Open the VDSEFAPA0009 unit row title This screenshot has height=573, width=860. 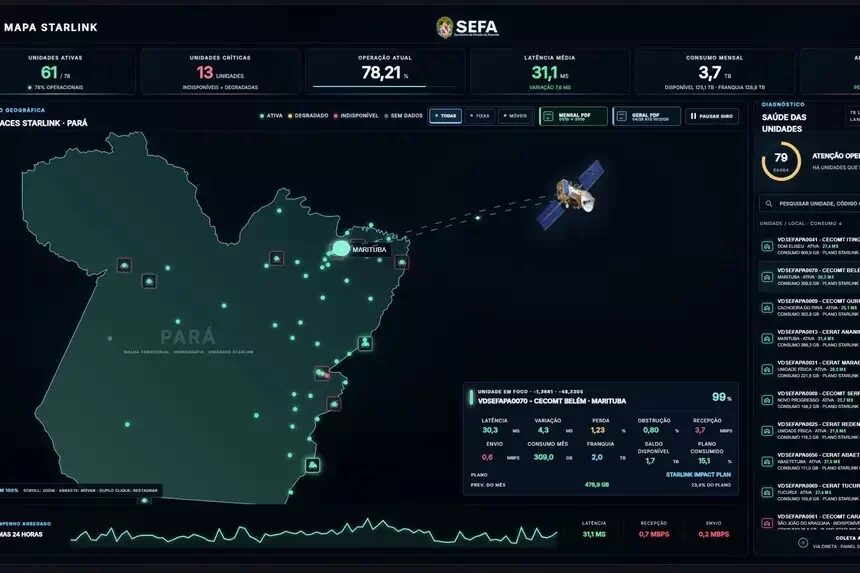coord(818,301)
